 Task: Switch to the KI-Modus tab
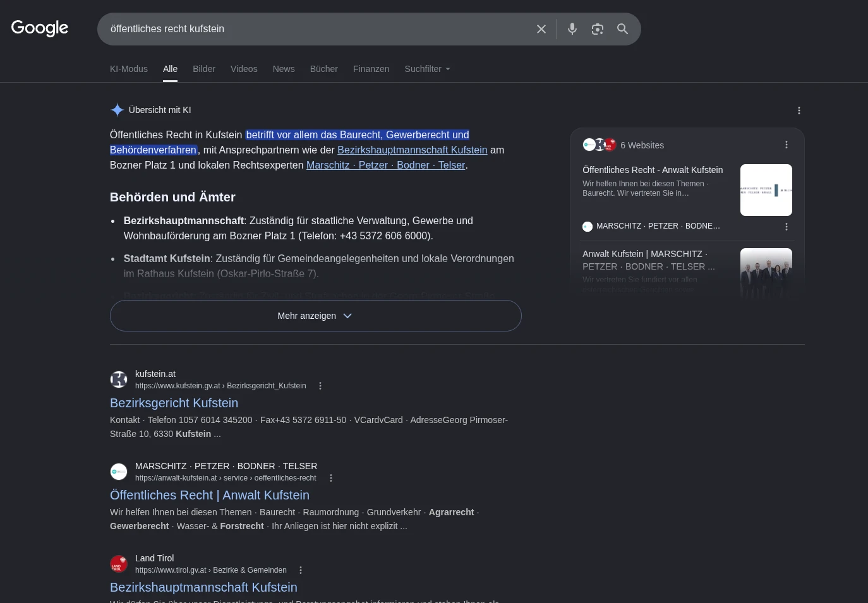coord(129,69)
